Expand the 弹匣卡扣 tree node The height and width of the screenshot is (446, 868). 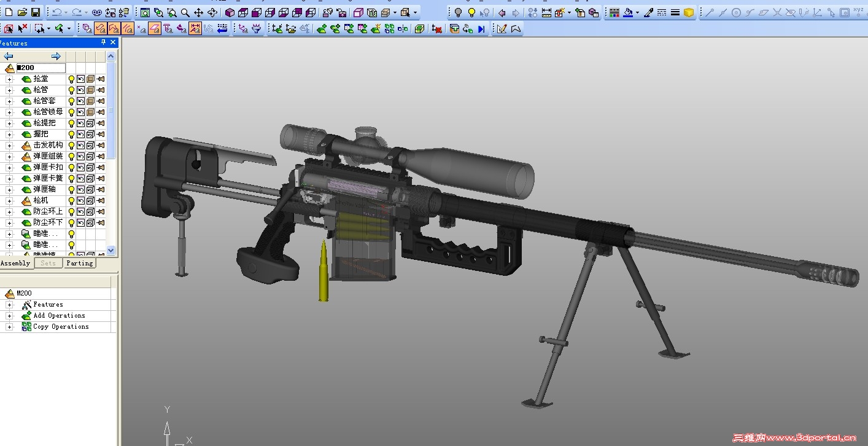[9, 168]
